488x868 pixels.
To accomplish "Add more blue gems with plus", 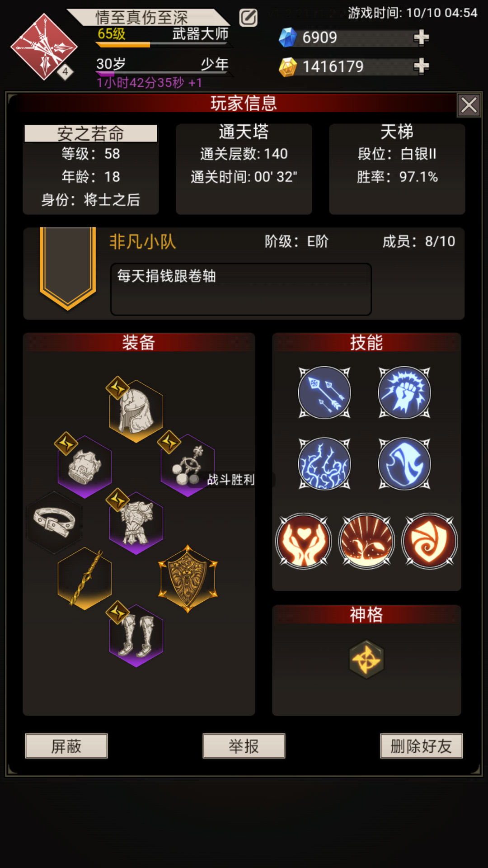I will pos(421,38).
